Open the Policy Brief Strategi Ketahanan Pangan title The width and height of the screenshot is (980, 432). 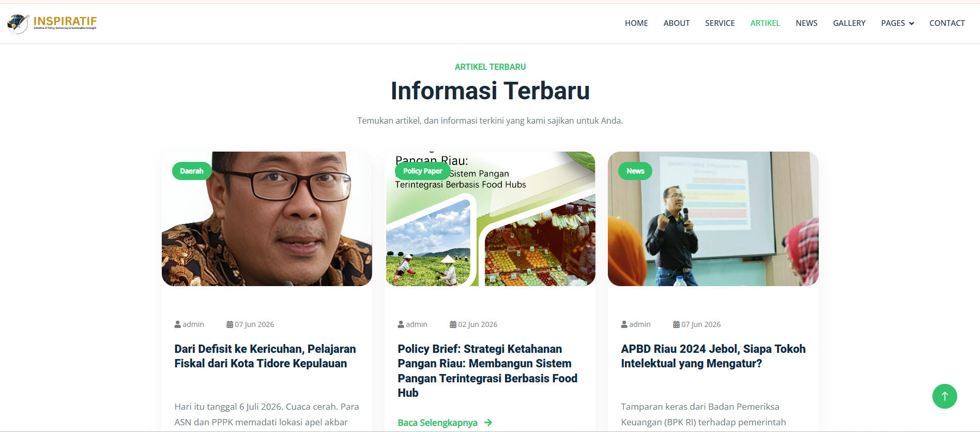point(488,371)
